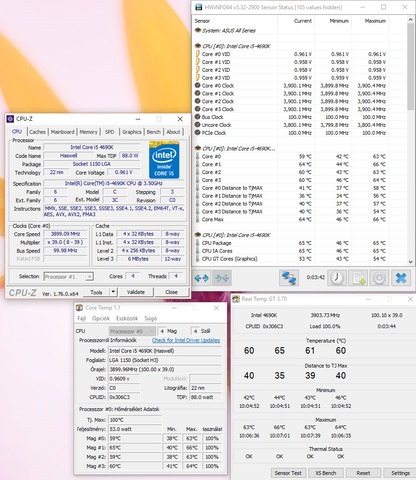Click Teljesítmény 53.0 watt field in Core Temp
Screen dimensions: 416x480
click(135, 429)
